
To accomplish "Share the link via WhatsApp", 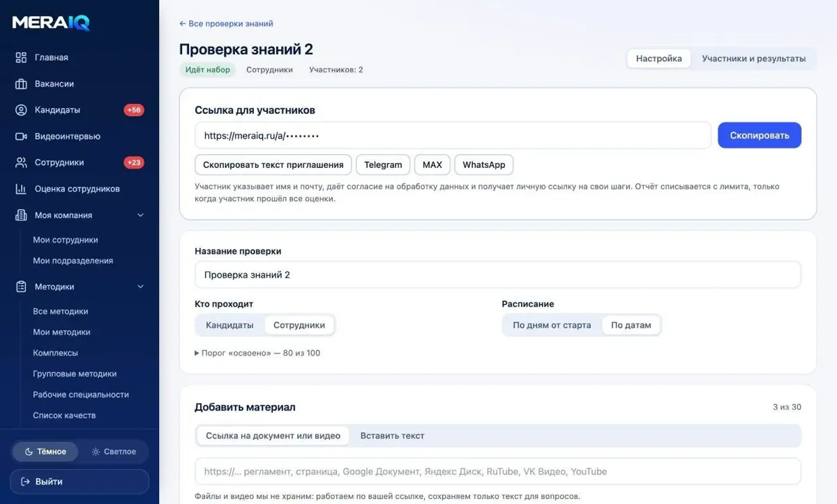I will pyautogui.click(x=484, y=165).
